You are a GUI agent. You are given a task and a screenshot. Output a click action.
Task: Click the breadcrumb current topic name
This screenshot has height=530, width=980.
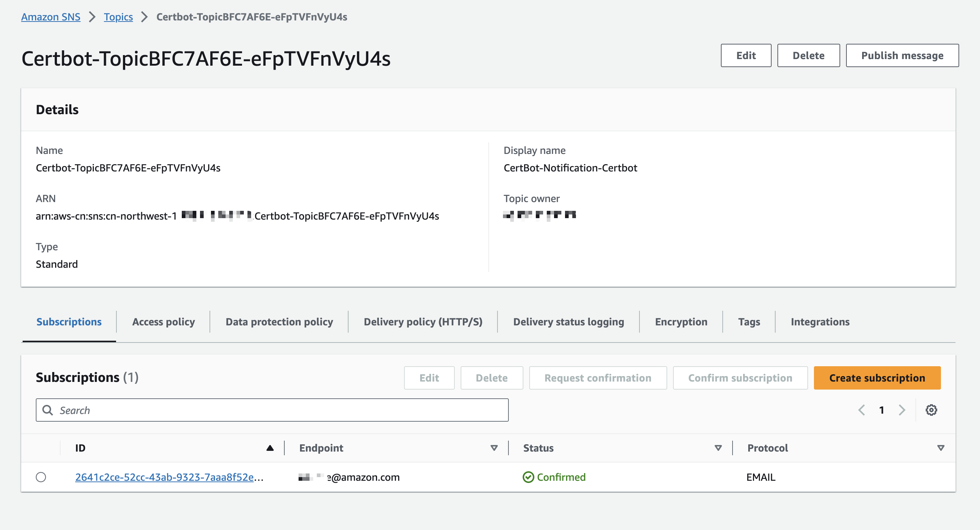tap(251, 17)
